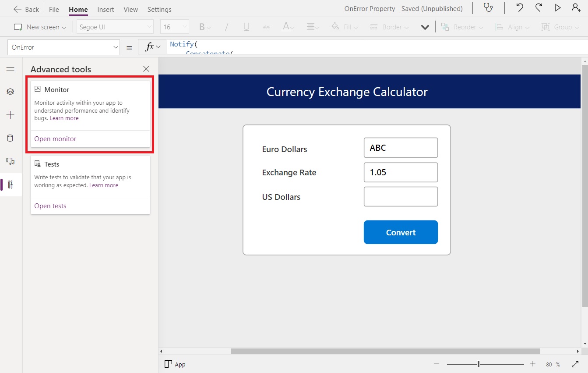Open the Insert menu
Image resolution: width=588 pixels, height=373 pixels.
tap(106, 9)
